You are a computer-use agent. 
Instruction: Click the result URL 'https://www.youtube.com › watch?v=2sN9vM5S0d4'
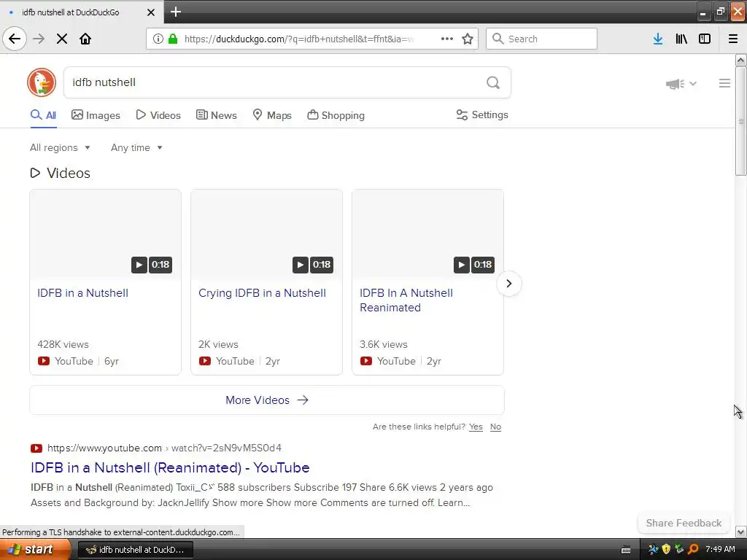pos(164,448)
